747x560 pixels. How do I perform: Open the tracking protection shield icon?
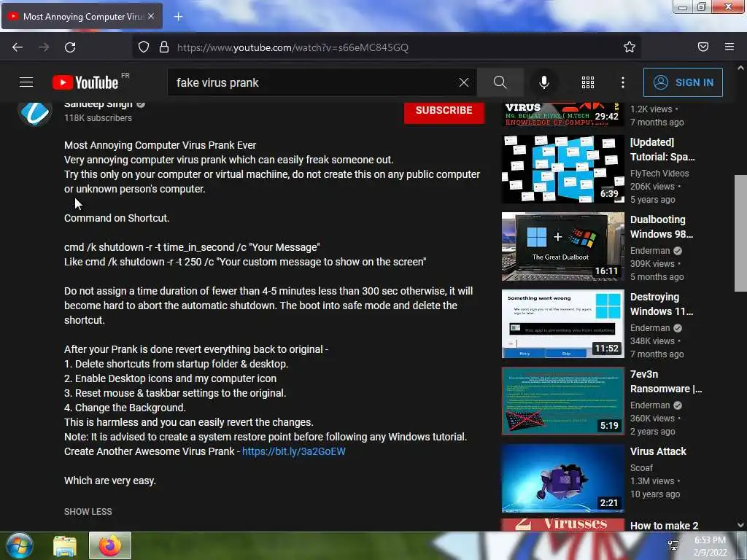[144, 47]
